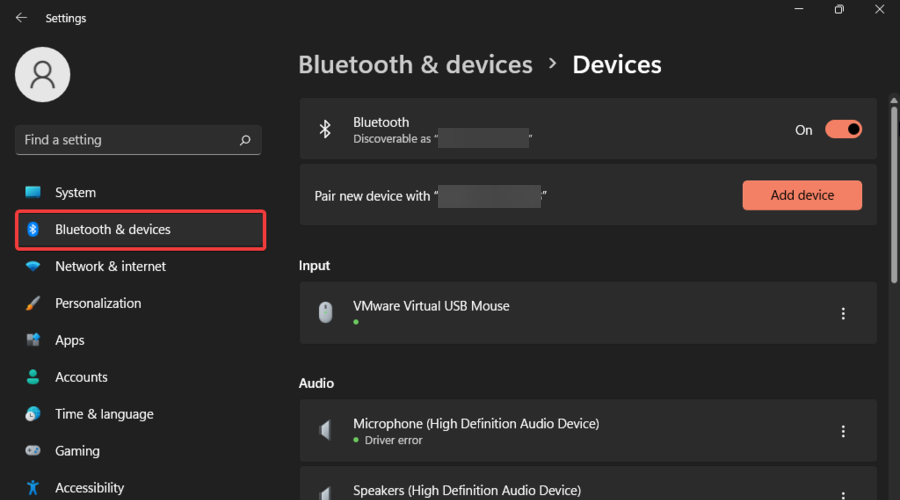The width and height of the screenshot is (900, 500).
Task: Click the Gaming controller icon in the sidebar
Action: pos(33,451)
